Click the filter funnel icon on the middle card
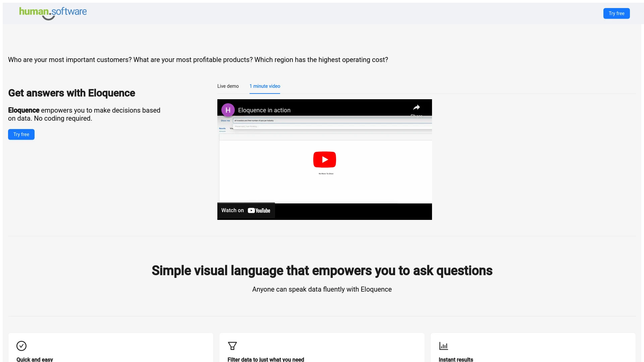This screenshot has width=644, height=362. tap(232, 346)
